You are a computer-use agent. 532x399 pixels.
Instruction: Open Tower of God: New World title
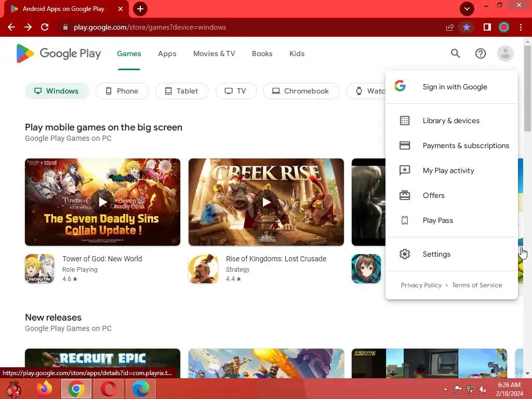point(102,259)
